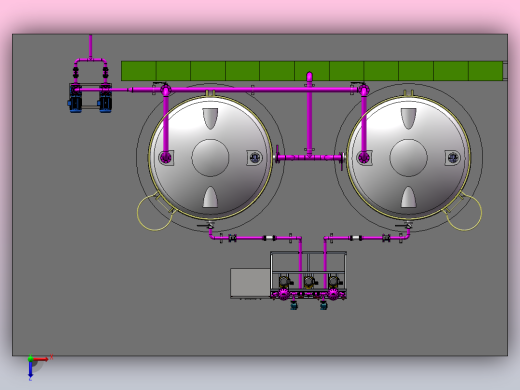Select the right motor on the pump skid
This screenshot has width=520, height=390.
[x=334, y=282]
